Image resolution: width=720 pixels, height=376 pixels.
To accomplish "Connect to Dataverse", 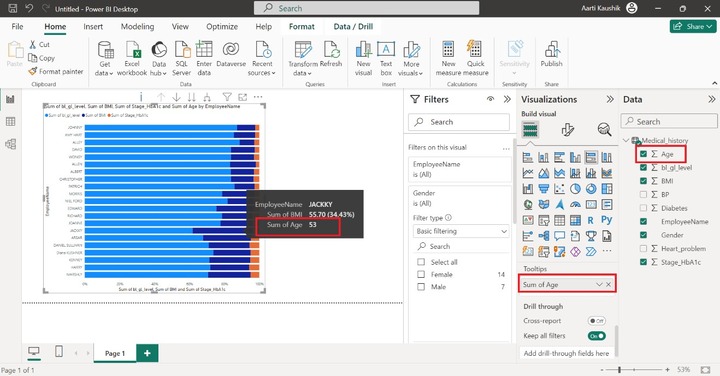I will (x=231, y=55).
